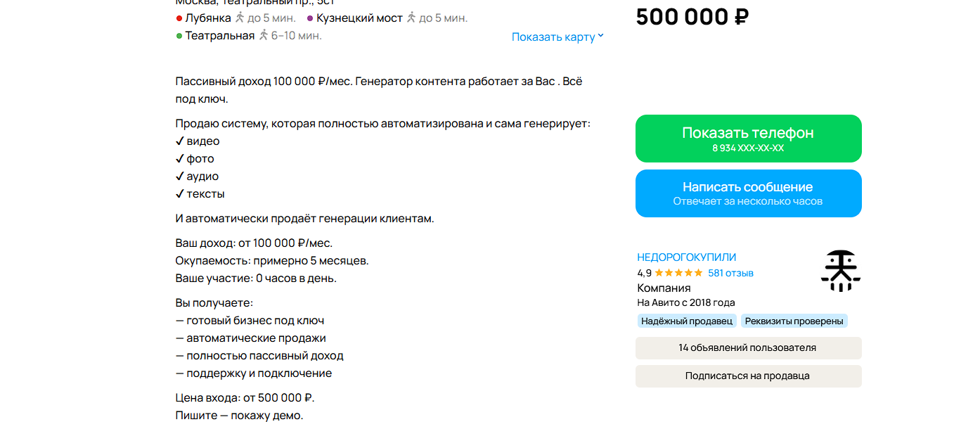Subscribe via Подписаться на продавца

tap(748, 376)
